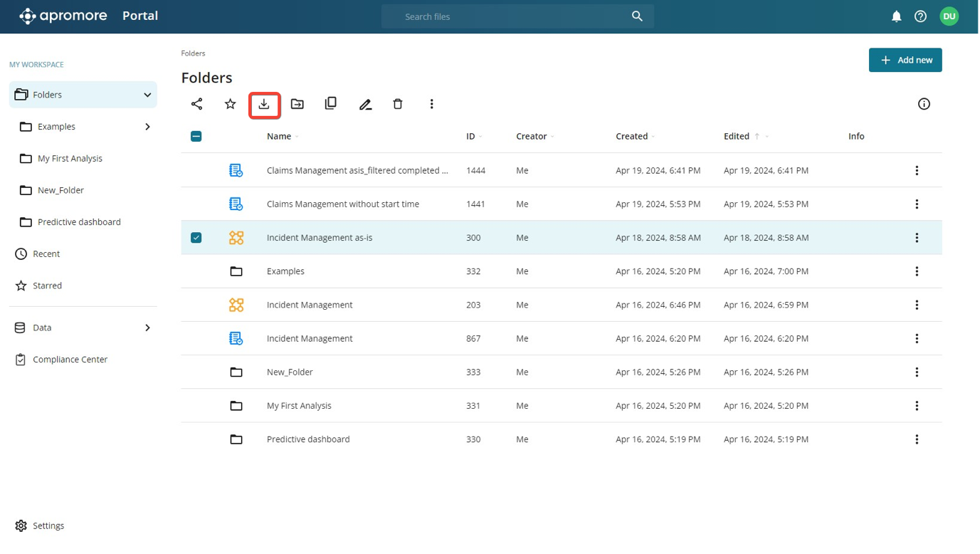Toggle the select-all header checkbox

coord(196,136)
